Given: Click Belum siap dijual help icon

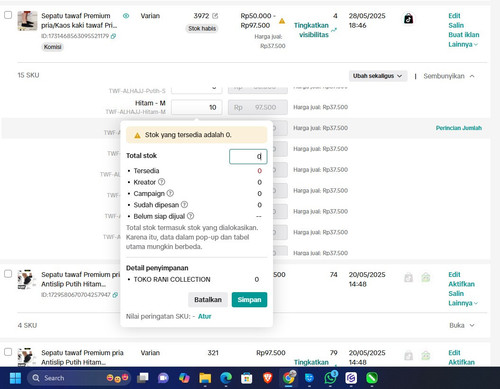Looking at the screenshot, I should [190, 216].
